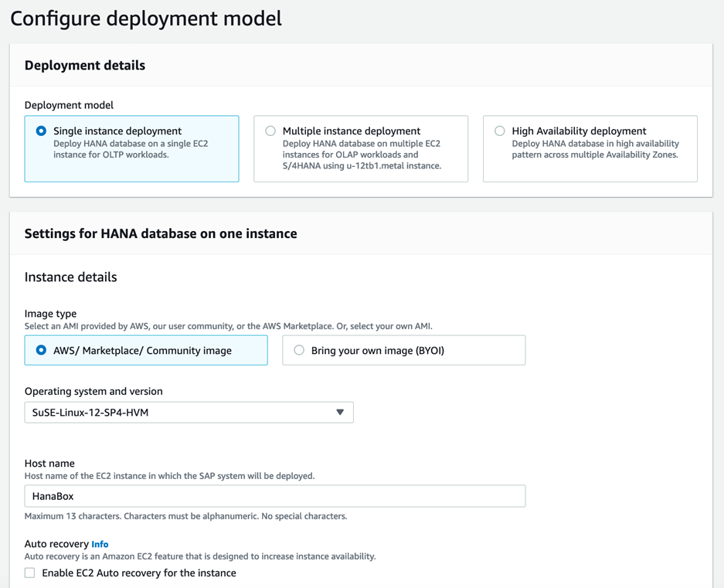Click the "Enable EC2 Auto recovery for the instance" label
This screenshot has width=724, height=588.
click(139, 573)
